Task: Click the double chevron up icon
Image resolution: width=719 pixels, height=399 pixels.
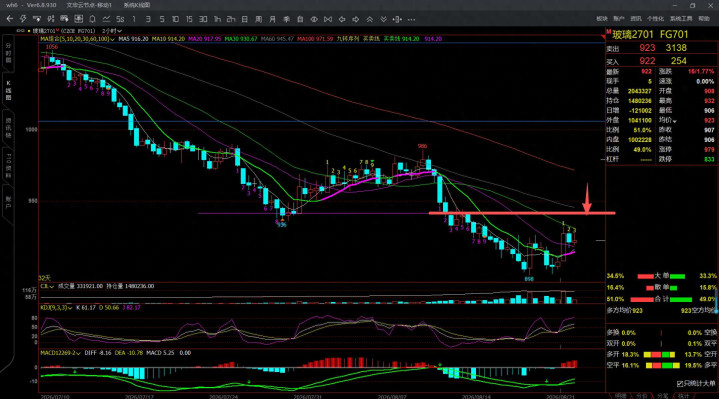Action: (x=370, y=19)
